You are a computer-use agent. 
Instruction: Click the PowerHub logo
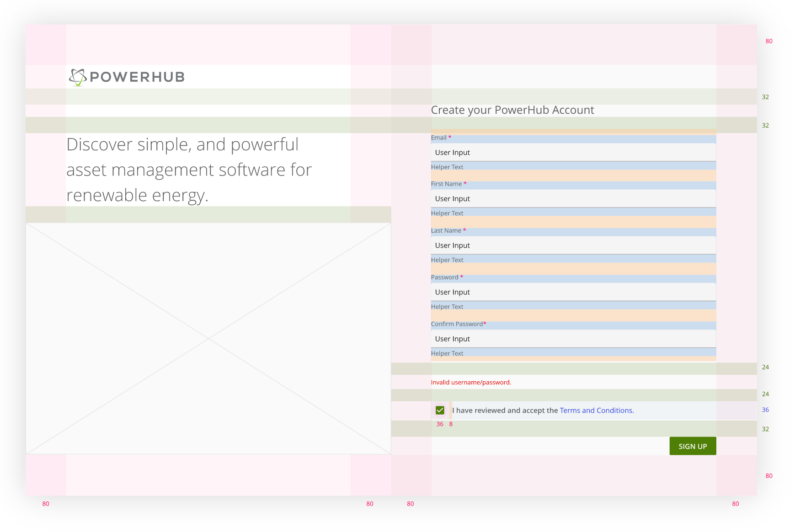[x=127, y=77]
